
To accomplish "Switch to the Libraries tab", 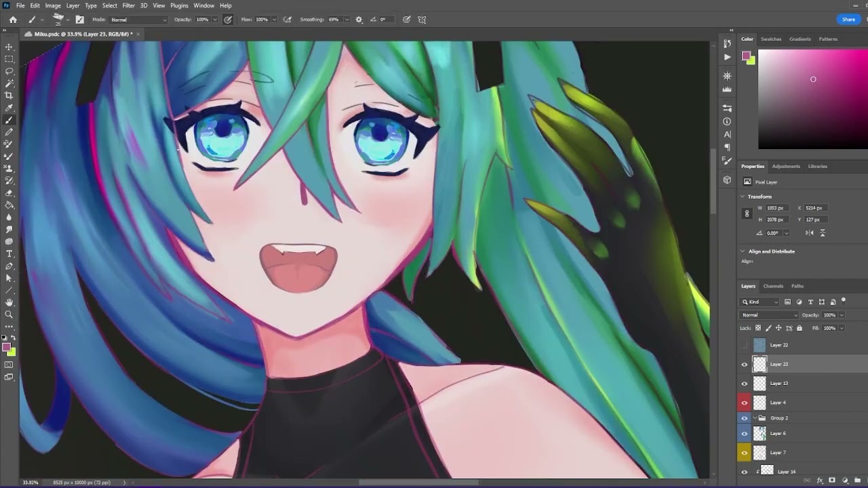I will (817, 166).
